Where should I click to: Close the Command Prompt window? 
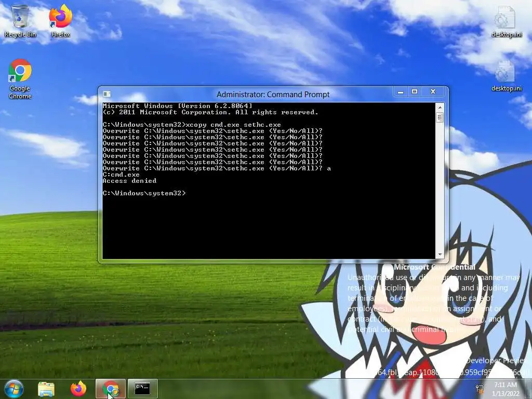[433, 91]
